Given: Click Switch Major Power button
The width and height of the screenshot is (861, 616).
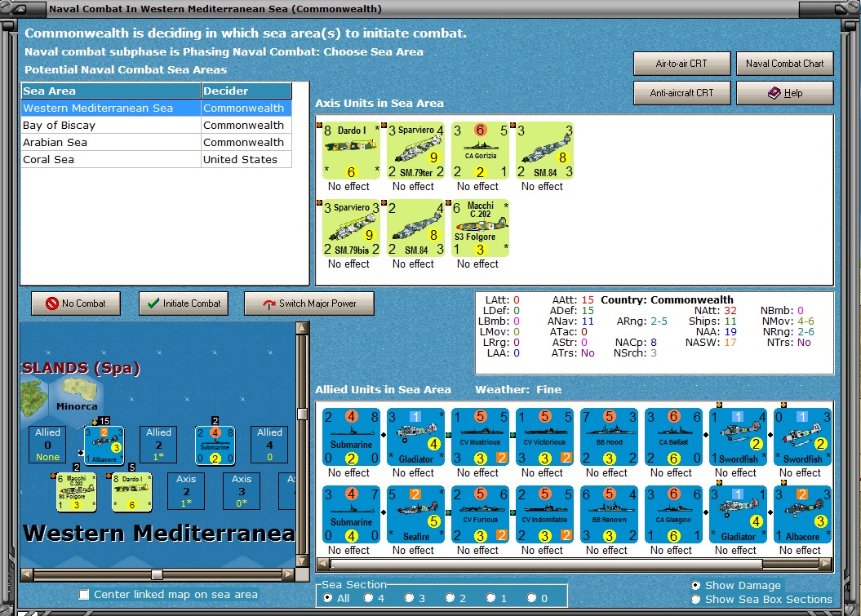Looking at the screenshot, I should pos(309,303).
